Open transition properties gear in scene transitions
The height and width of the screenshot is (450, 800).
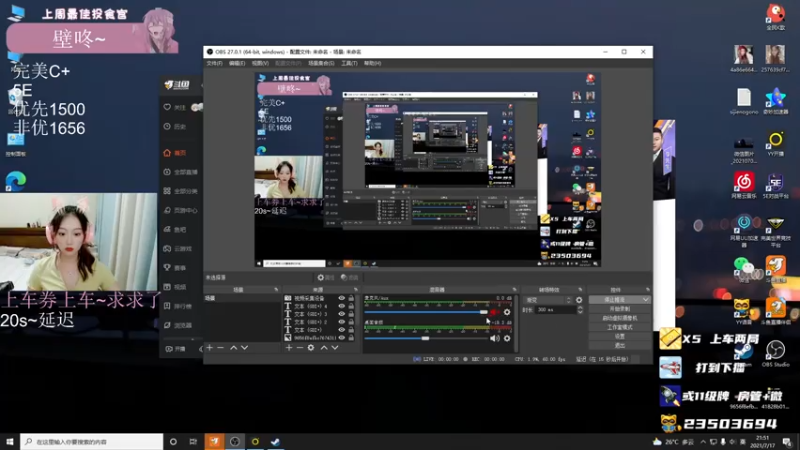pos(579,300)
